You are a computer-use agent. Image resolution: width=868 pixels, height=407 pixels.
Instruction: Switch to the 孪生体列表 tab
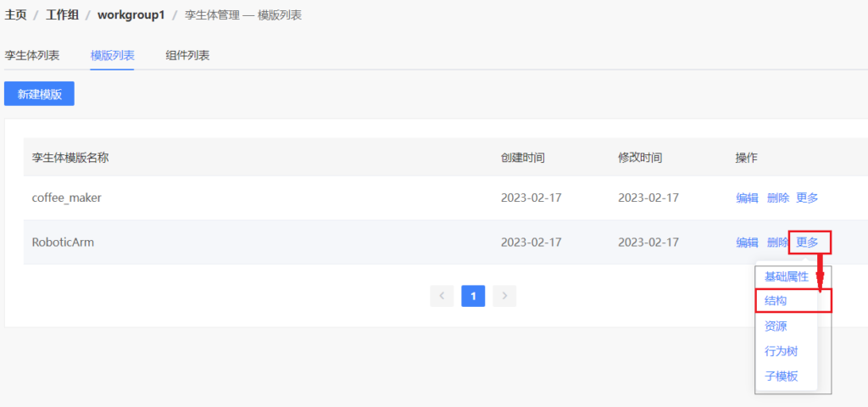click(32, 55)
